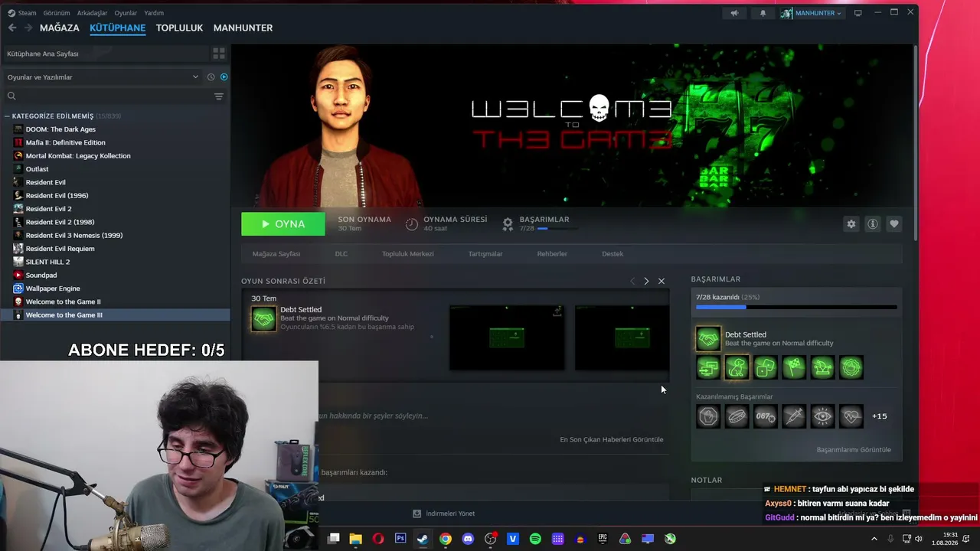Expand the Oyunlar ve Yazılımlar dropdown
Viewport: 980px width, 551px height.
103,77
